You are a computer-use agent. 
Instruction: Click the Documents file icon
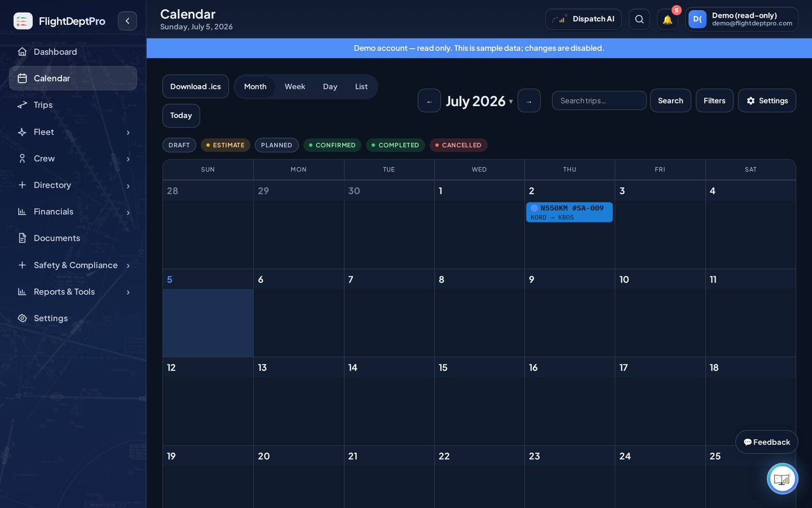coord(22,238)
